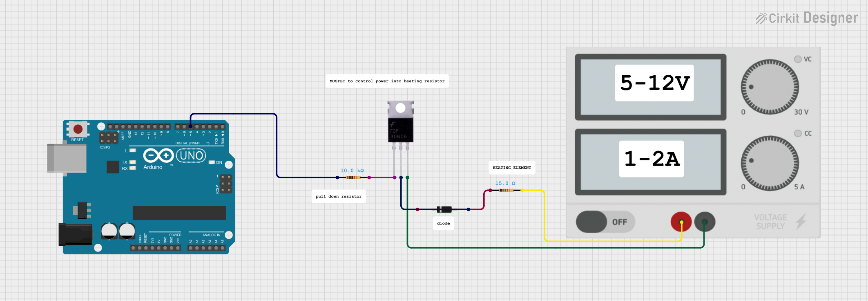
Task: Adjust the voltage knob (0 to 30 V)
Action: [x=770, y=87]
